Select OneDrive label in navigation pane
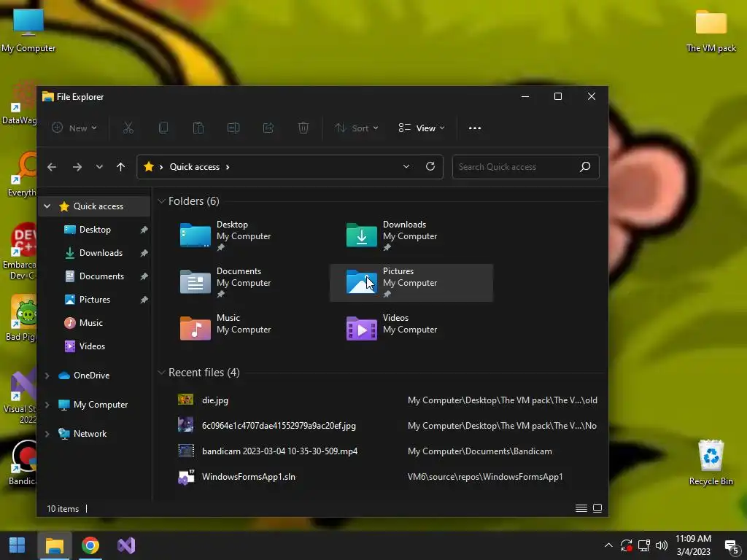The image size is (747, 560). [91, 376]
